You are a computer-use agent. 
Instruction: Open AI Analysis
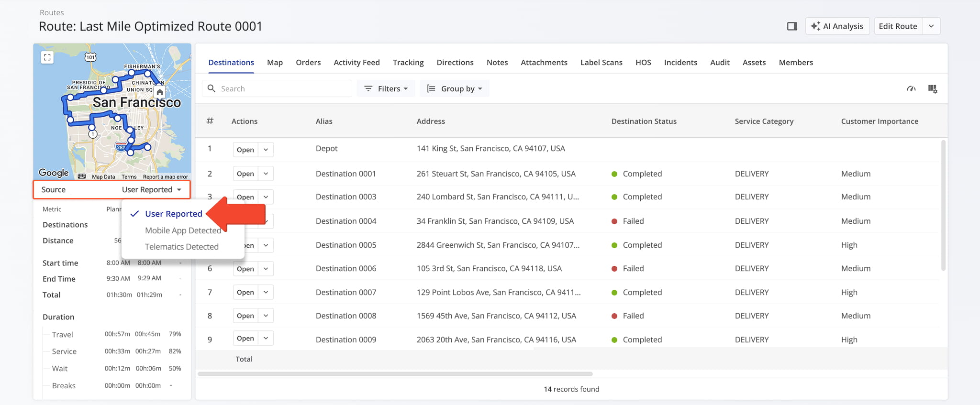(x=837, y=26)
